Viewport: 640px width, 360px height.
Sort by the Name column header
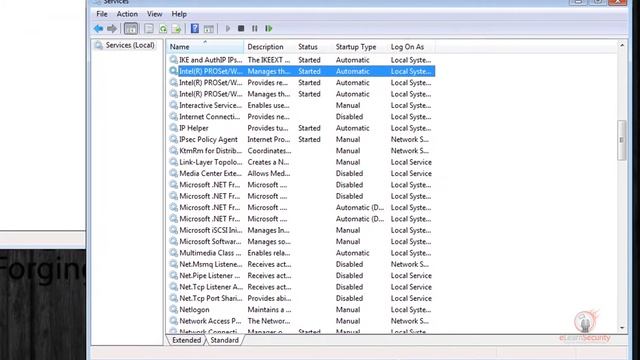point(205,47)
